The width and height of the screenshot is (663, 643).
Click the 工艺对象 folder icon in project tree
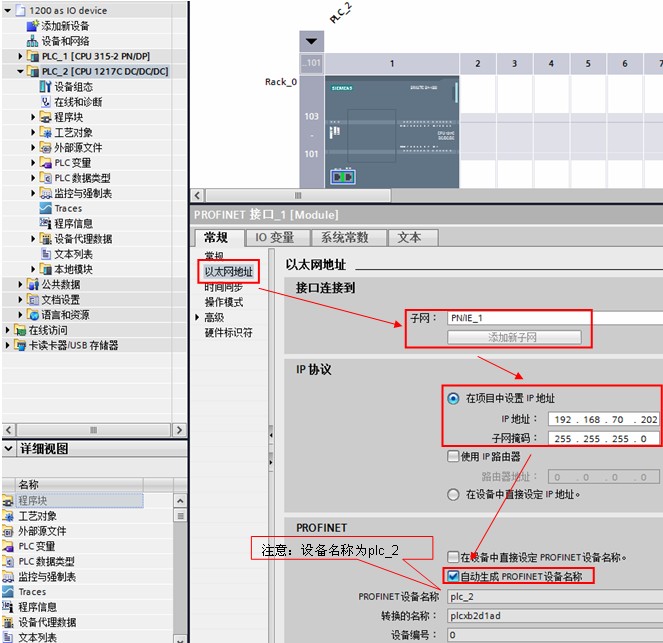45,132
